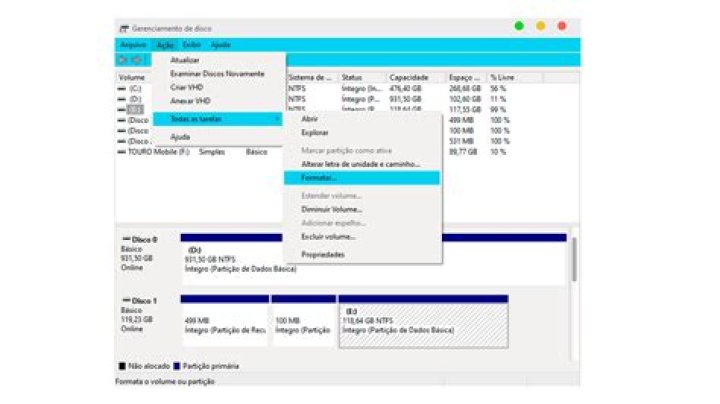This screenshot has height=404, width=720.
Task: Open the Arquivo menu
Action: (x=133, y=45)
